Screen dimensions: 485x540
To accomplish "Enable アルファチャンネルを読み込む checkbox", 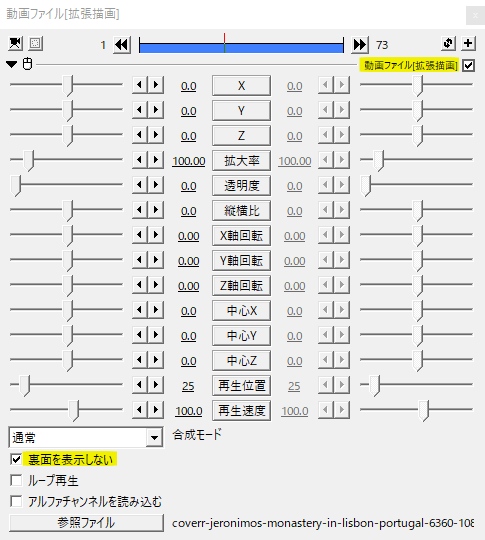I will click(16, 501).
